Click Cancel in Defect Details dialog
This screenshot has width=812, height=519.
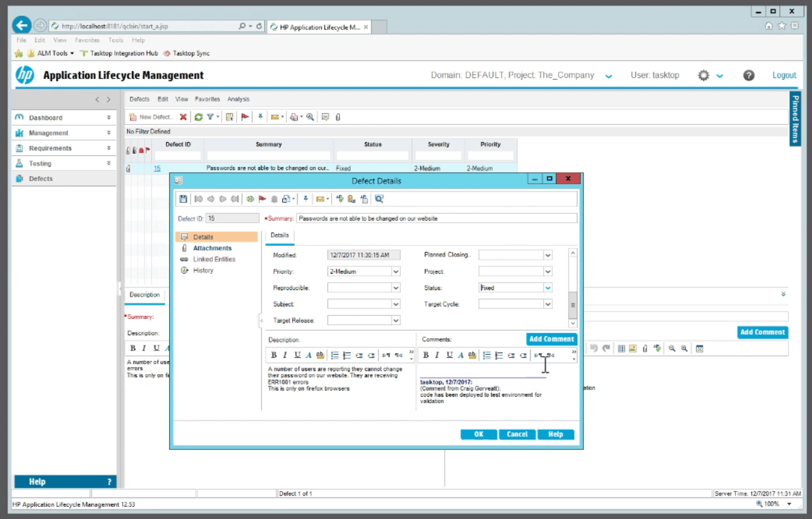517,434
